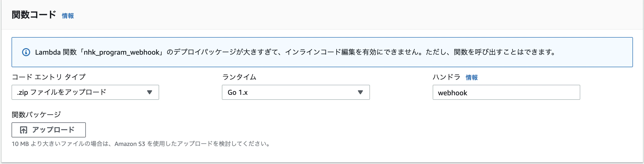Viewport: 644px width, 164px height.
Task: Click the chevron inside the .zip upload combo box
Action: point(150,92)
